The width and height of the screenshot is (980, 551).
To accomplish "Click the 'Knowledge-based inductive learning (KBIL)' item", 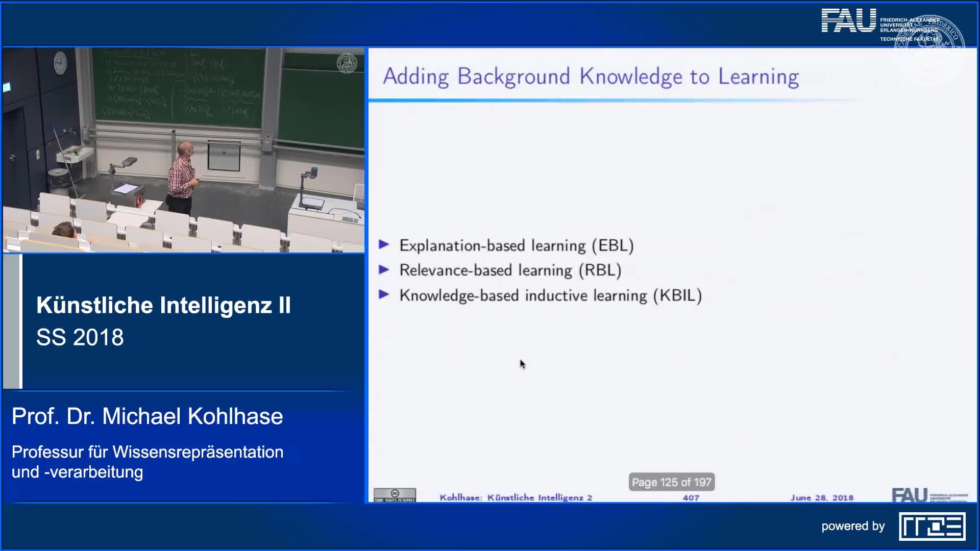I will pyautogui.click(x=550, y=295).
